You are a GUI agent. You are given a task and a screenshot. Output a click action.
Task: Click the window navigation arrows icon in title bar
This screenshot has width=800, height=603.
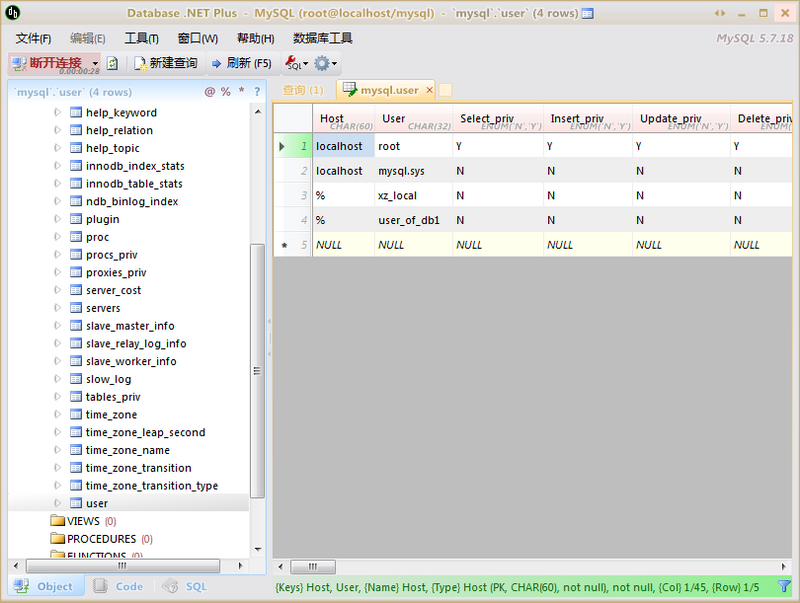click(x=720, y=13)
